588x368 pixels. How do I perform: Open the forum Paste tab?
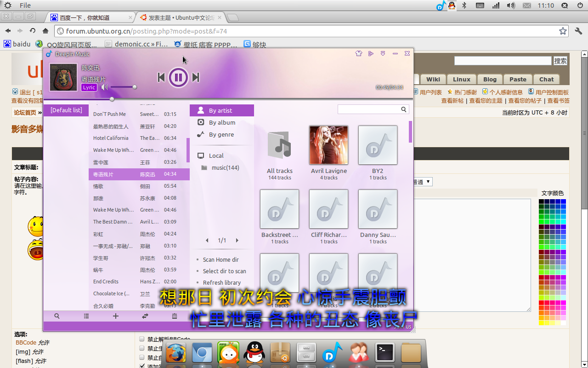click(x=518, y=79)
